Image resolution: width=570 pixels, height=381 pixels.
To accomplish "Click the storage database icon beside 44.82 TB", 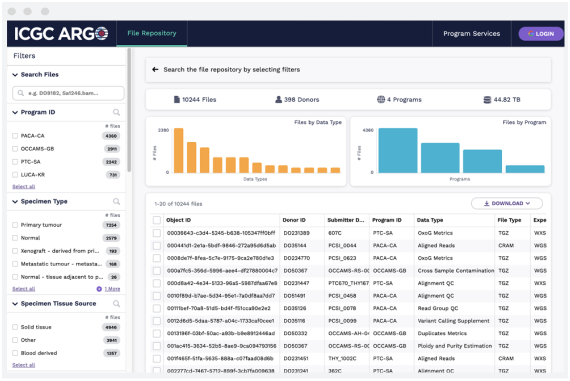I will (487, 100).
